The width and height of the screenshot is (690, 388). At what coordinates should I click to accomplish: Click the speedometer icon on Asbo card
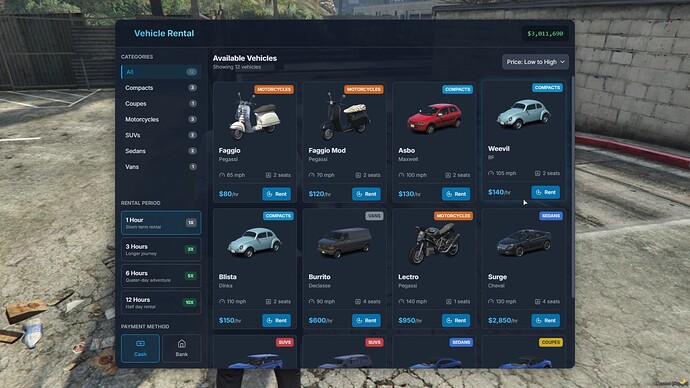point(401,175)
